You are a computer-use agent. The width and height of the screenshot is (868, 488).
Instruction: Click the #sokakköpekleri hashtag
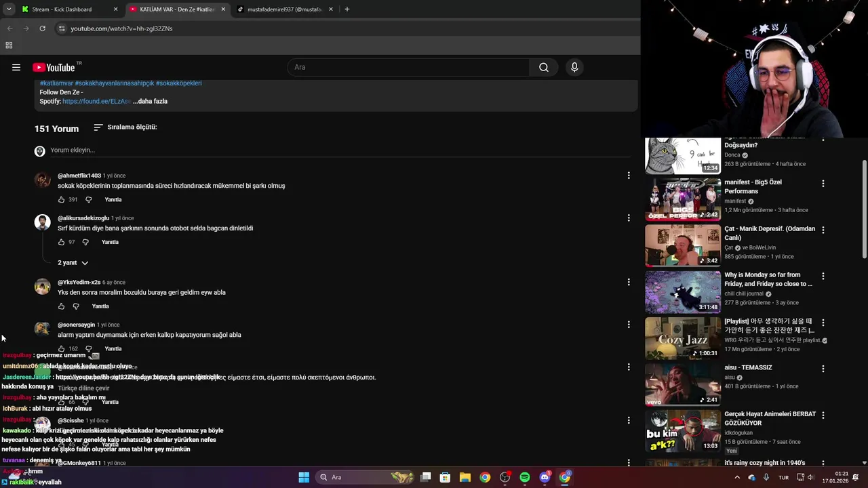pyautogui.click(x=178, y=83)
